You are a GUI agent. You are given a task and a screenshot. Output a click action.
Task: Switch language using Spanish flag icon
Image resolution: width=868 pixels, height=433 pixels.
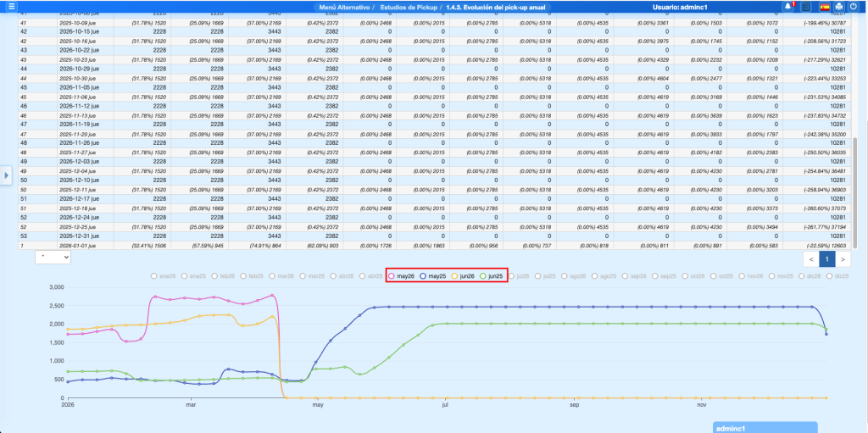tap(824, 7)
